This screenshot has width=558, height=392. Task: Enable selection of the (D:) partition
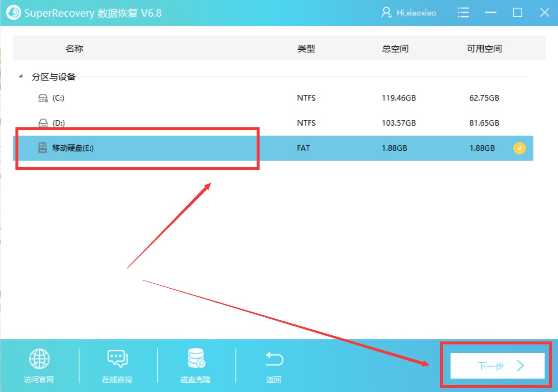(x=519, y=123)
